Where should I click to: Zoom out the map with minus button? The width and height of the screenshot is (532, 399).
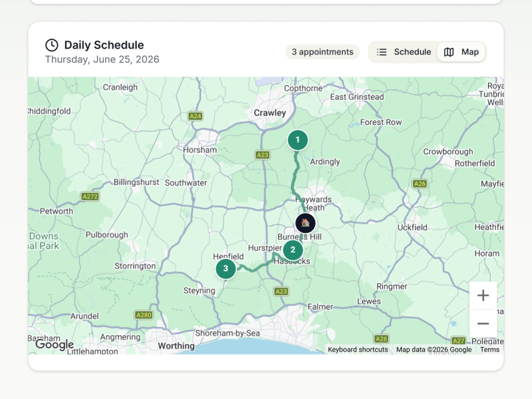(x=483, y=323)
